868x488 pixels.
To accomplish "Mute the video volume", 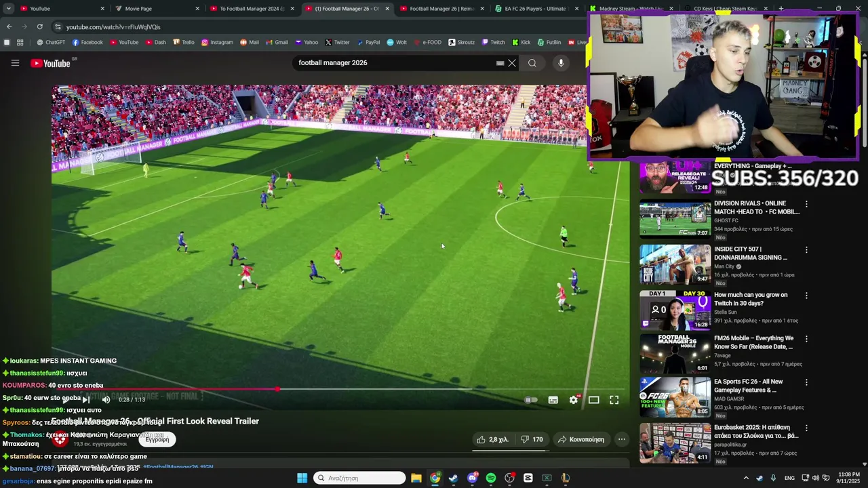I will [106, 400].
